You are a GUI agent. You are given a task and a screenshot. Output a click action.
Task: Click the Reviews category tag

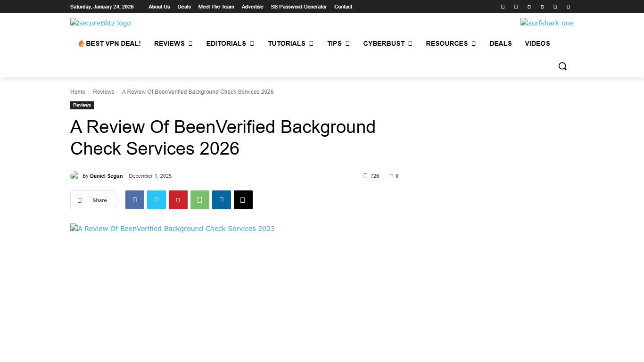pos(82,105)
